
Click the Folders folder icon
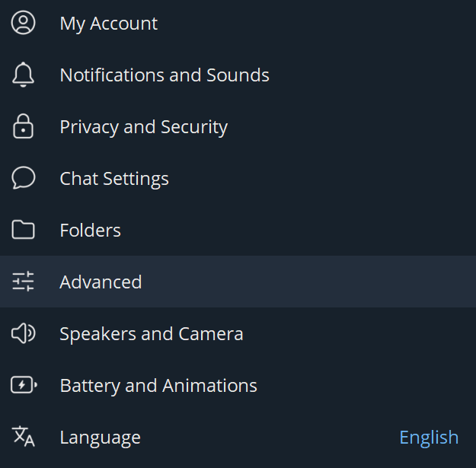(x=24, y=230)
